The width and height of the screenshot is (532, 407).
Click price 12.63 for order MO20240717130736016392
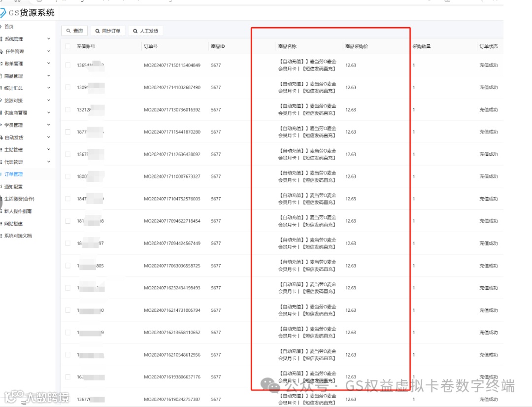[x=351, y=110]
